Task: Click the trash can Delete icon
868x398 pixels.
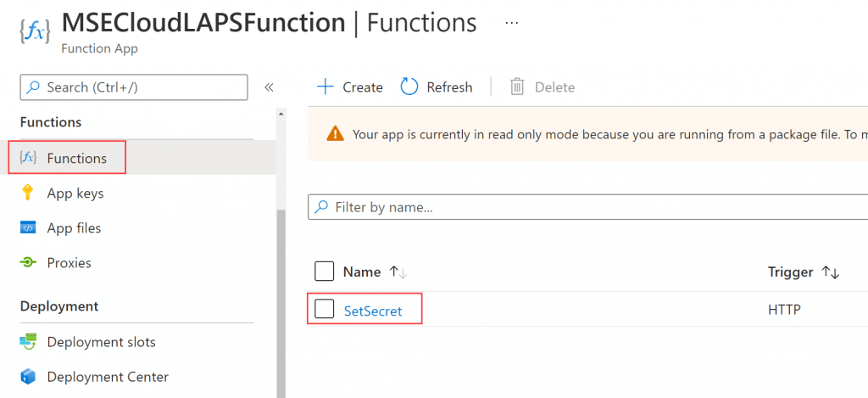Action: pyautogui.click(x=517, y=87)
